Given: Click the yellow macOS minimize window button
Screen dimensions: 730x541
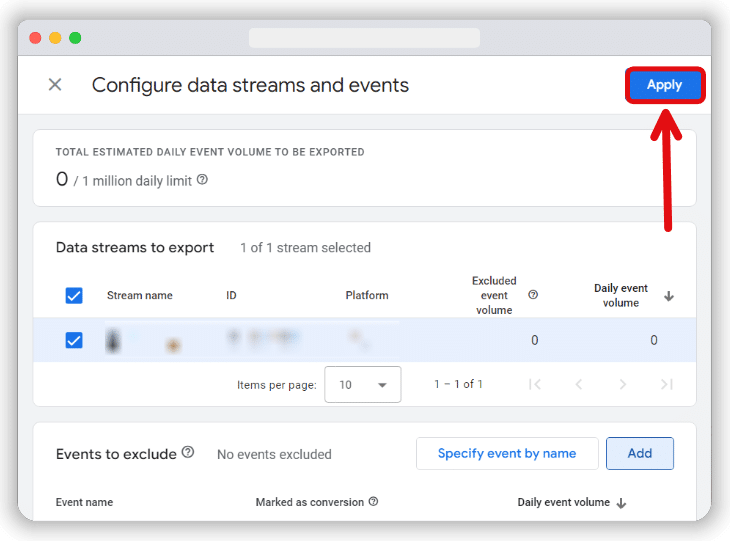Looking at the screenshot, I should (x=55, y=38).
